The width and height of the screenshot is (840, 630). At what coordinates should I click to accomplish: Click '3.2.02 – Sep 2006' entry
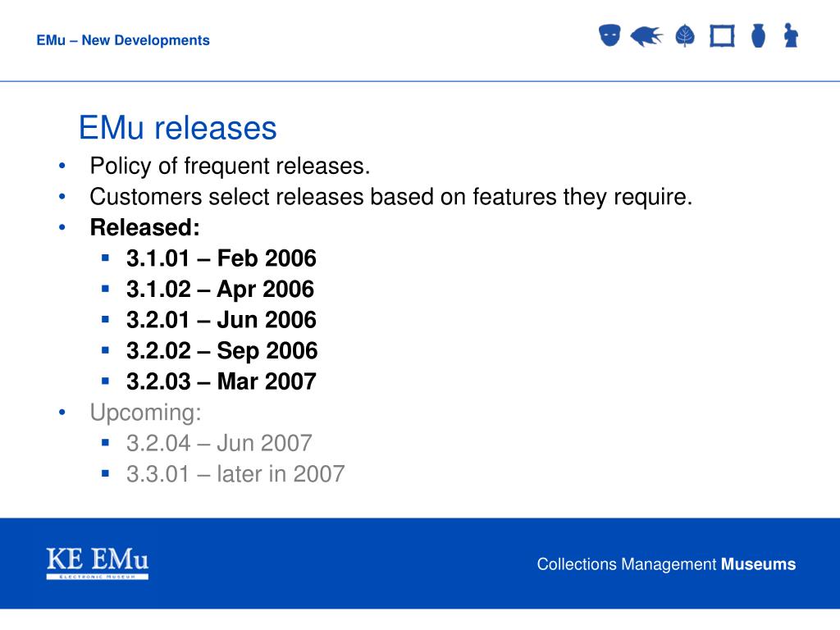pos(221,351)
